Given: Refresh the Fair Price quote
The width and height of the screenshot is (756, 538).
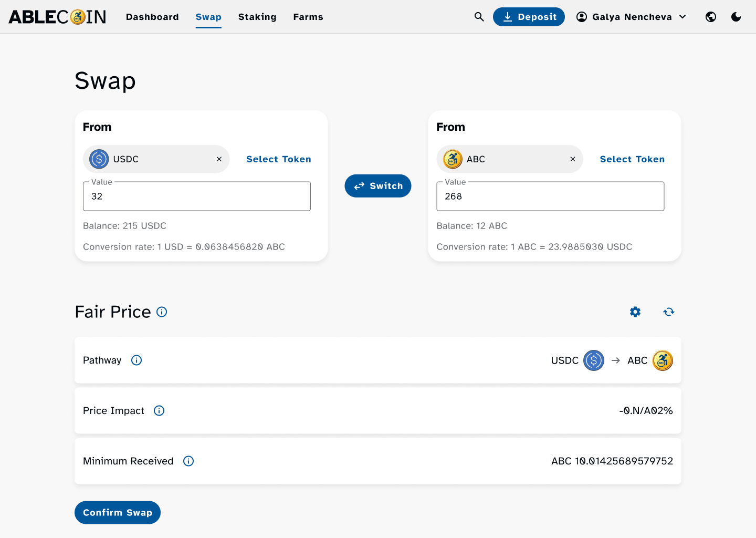Looking at the screenshot, I should pyautogui.click(x=669, y=312).
